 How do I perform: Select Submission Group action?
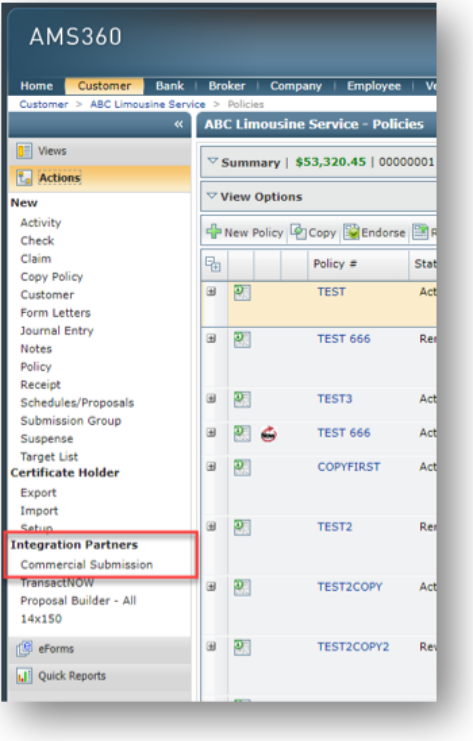pos(71,421)
